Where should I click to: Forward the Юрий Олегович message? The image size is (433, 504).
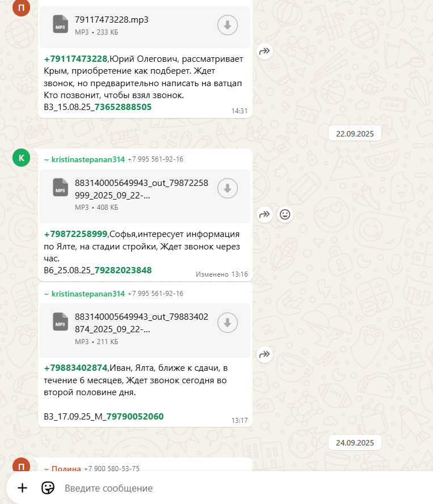coord(265,51)
